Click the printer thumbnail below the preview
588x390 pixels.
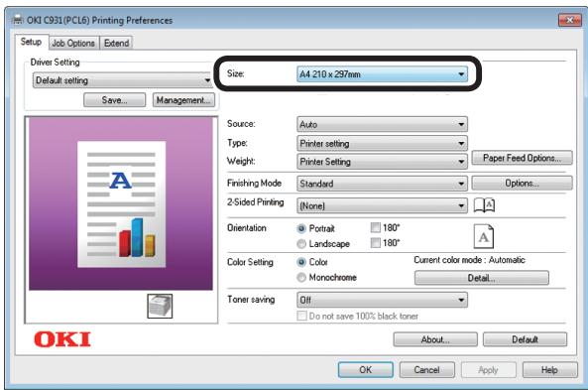coord(160,306)
